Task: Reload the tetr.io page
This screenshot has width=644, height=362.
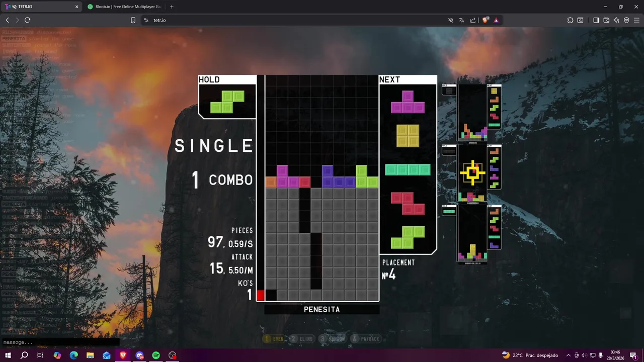Action: 28,20
